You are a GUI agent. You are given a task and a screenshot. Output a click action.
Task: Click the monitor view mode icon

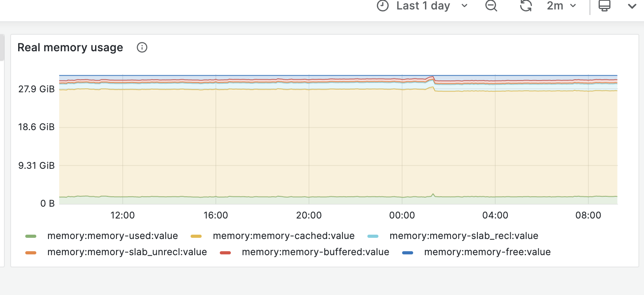click(605, 6)
